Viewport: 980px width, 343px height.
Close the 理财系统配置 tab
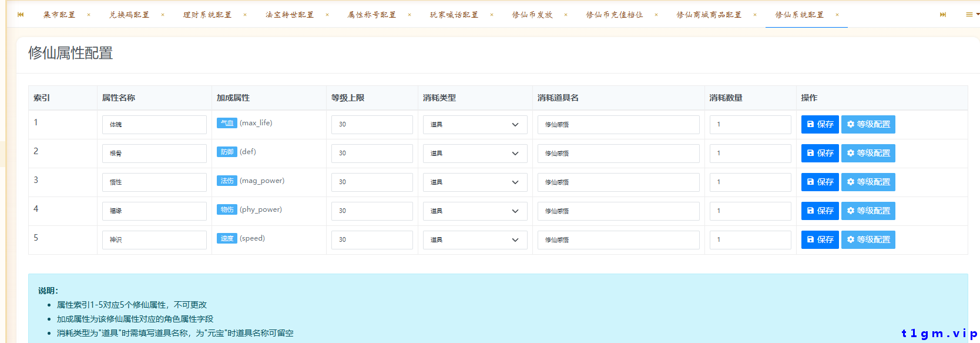pyautogui.click(x=245, y=15)
